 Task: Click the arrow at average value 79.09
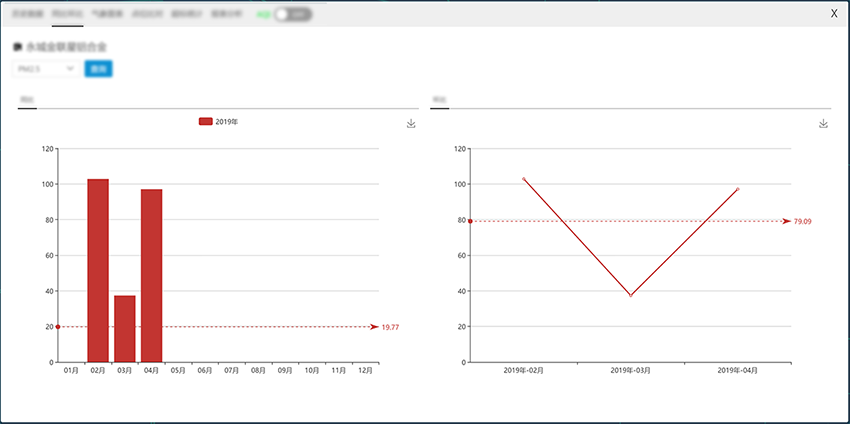[x=786, y=221]
